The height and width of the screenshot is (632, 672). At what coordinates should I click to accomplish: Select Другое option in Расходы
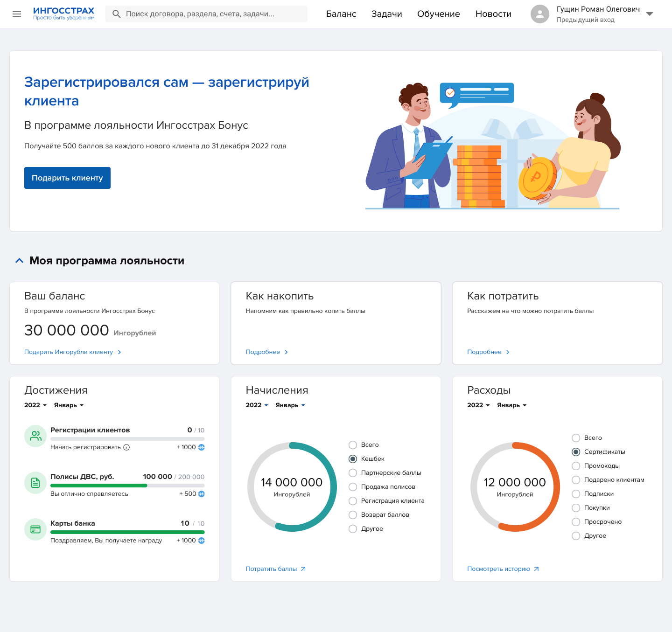click(x=576, y=536)
